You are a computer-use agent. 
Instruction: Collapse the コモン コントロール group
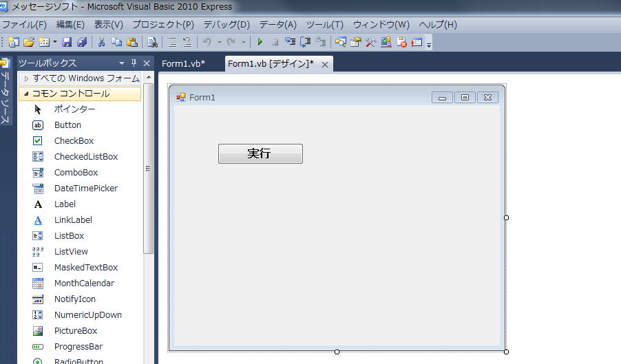tap(80, 94)
